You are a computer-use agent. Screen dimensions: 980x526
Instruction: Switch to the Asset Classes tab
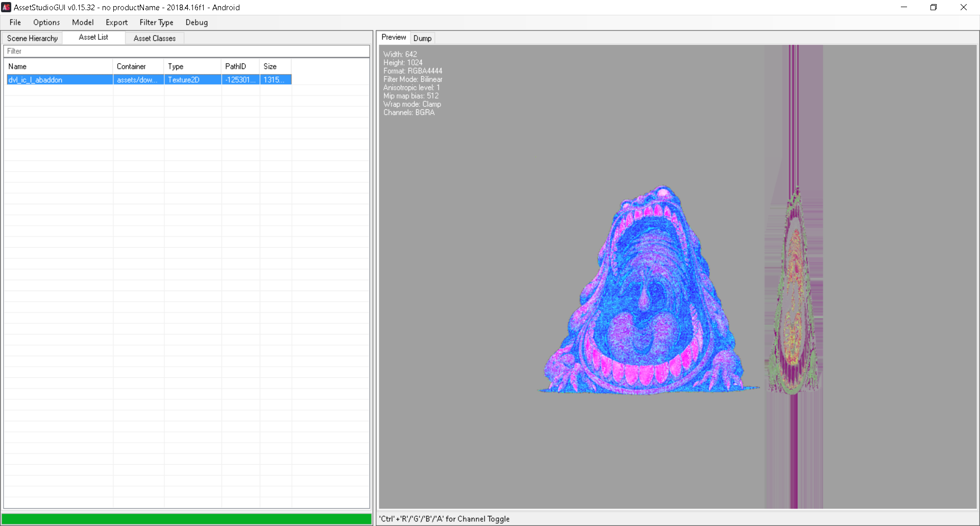[x=155, y=38]
